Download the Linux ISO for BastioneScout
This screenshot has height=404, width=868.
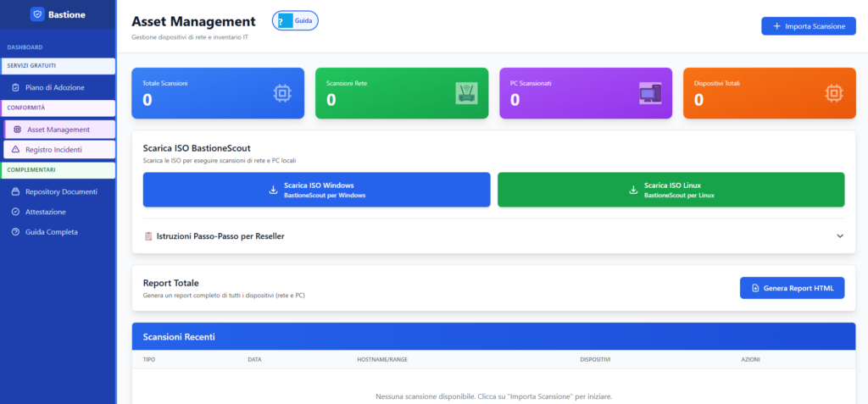(x=670, y=190)
